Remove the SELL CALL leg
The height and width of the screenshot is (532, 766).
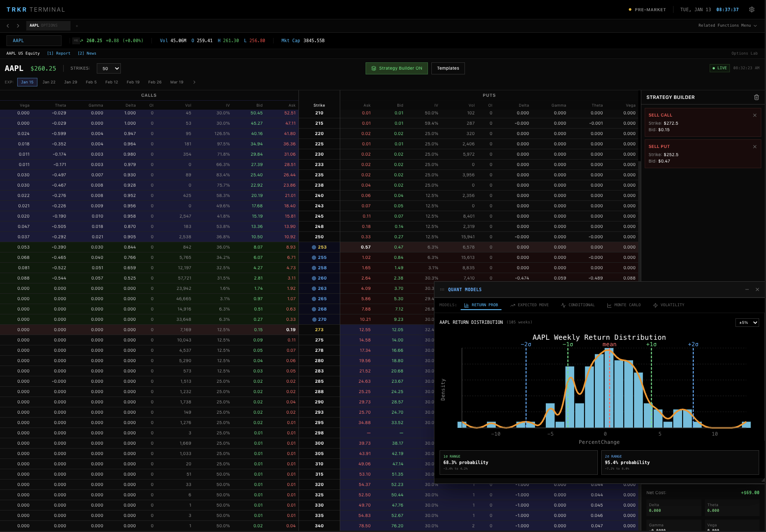coord(754,115)
